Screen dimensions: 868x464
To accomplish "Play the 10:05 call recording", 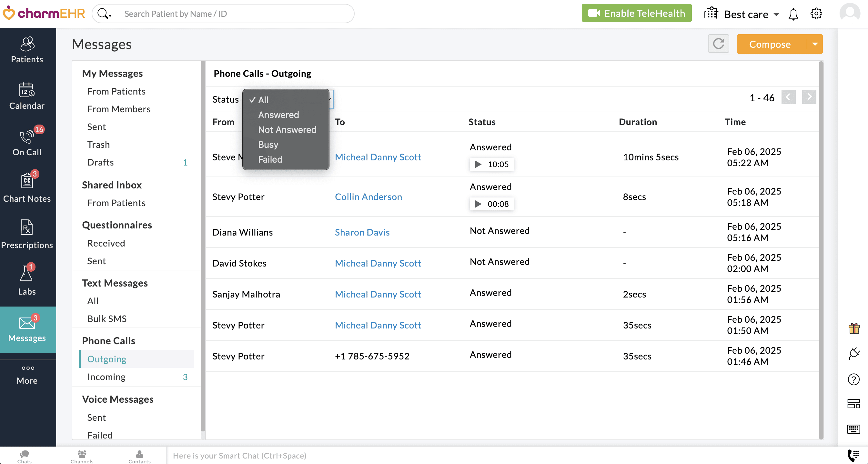I will click(478, 165).
